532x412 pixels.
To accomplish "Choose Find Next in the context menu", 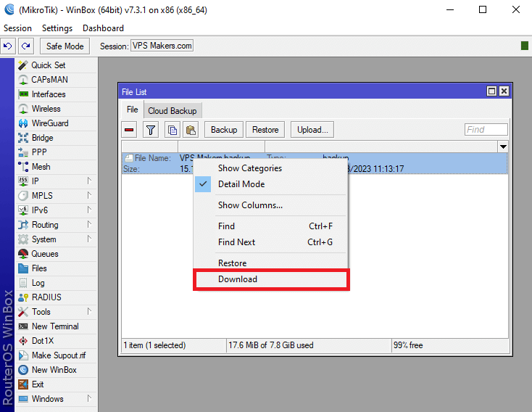I will [271, 242].
